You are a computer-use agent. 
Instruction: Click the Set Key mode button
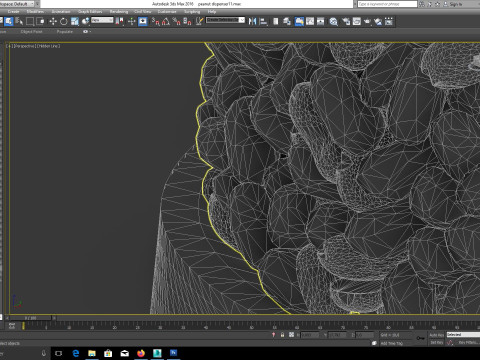436,343
